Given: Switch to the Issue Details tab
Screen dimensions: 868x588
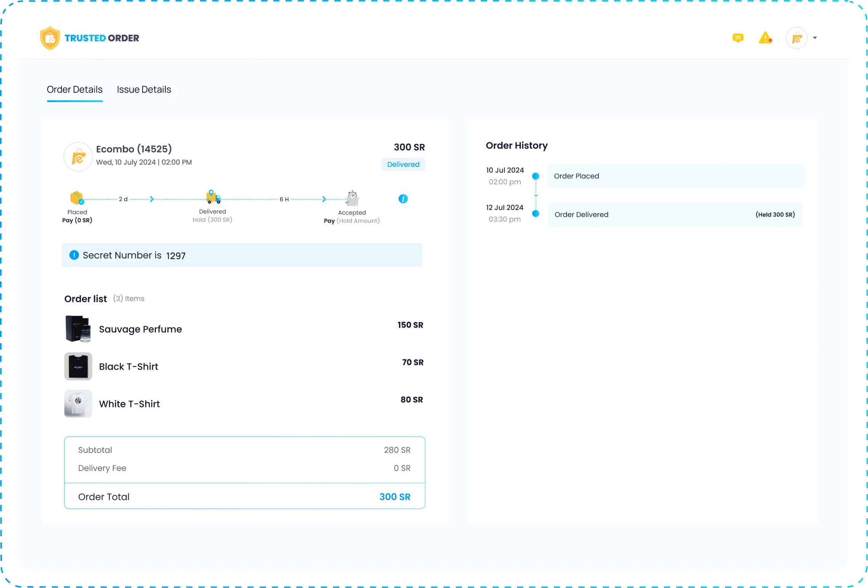Looking at the screenshot, I should click(x=144, y=90).
